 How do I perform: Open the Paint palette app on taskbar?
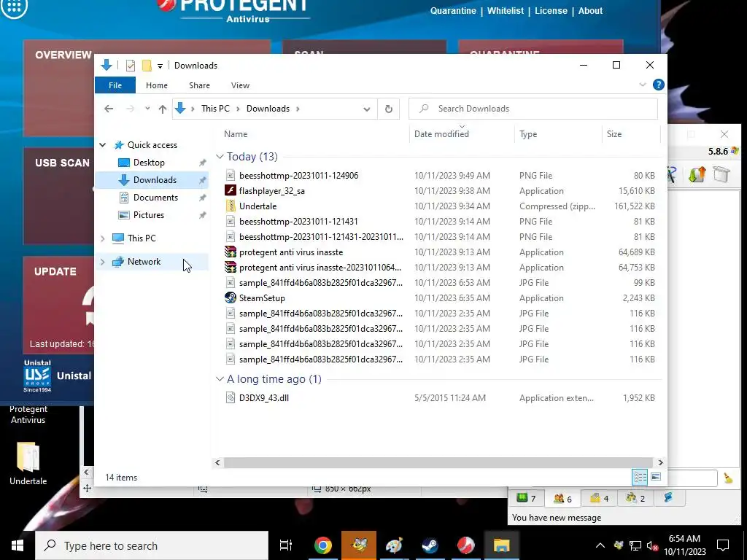click(x=395, y=545)
